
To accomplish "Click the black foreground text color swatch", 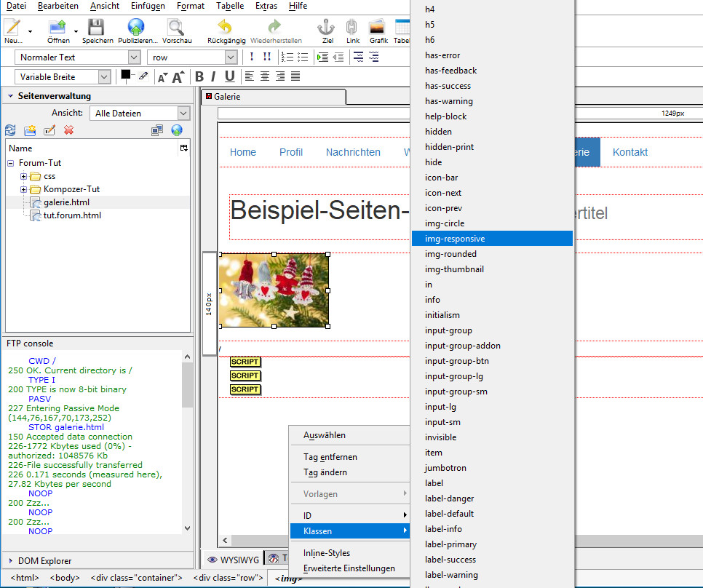I will tap(126, 75).
